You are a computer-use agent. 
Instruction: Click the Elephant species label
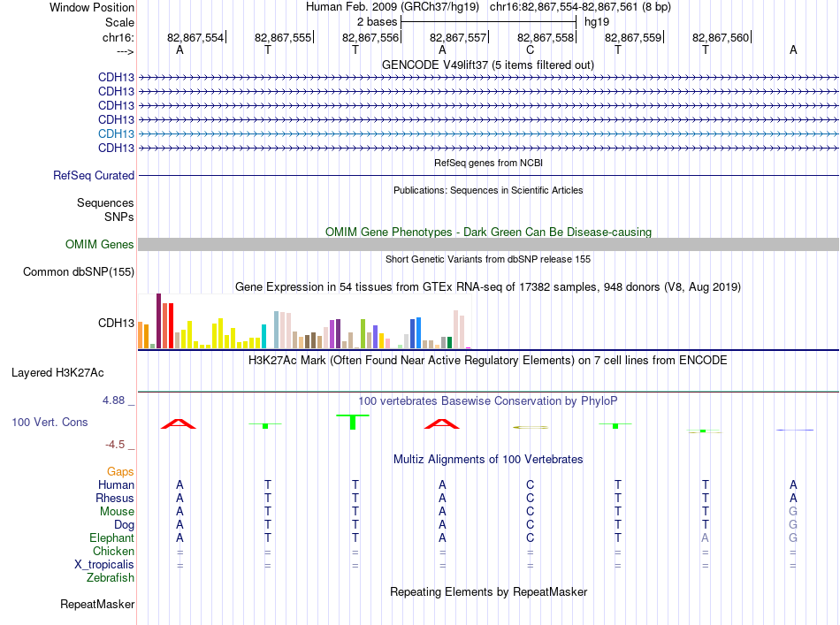[x=111, y=538]
